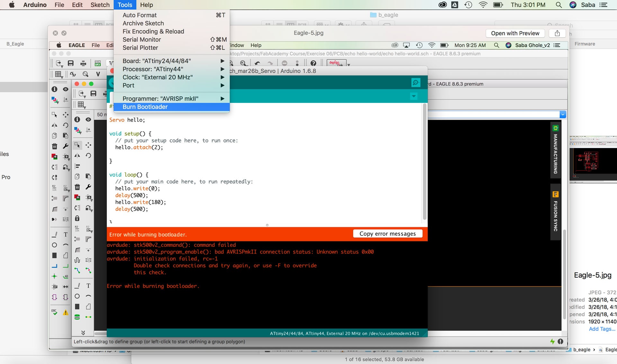This screenshot has height=364, width=617.
Task: Select green Net tool in schematic toolbar
Action: (x=66, y=266)
